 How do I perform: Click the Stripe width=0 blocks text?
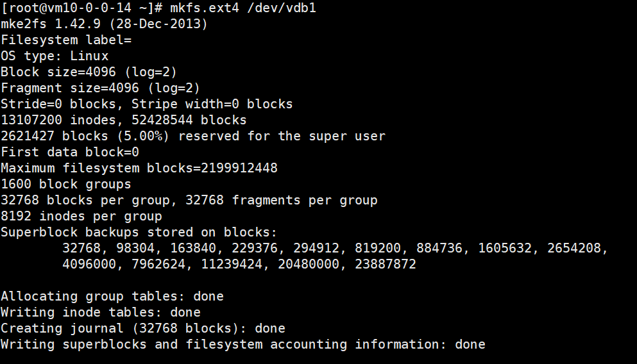(212, 104)
